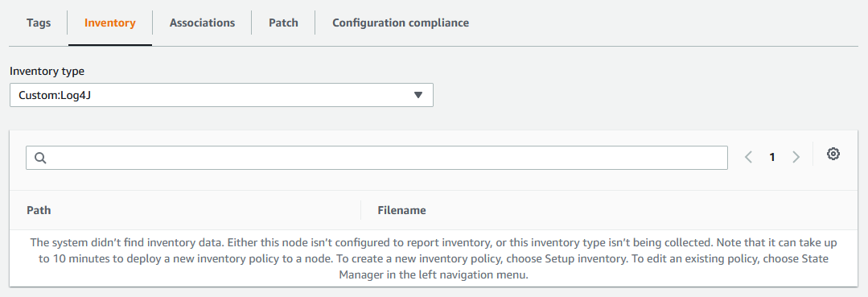Sort by the Filename column header
The width and height of the screenshot is (868, 297).
[402, 211]
